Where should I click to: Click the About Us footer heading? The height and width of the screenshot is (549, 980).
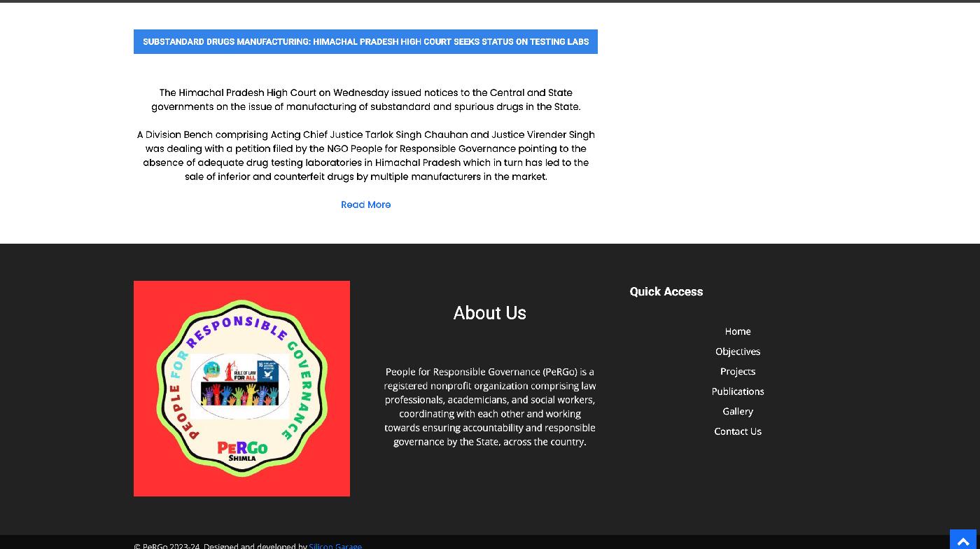(489, 313)
